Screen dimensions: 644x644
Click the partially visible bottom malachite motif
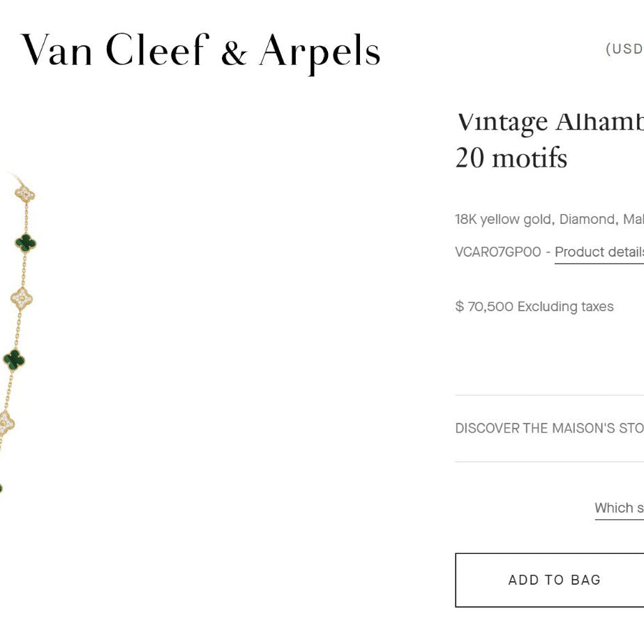pyautogui.click(x=1, y=488)
